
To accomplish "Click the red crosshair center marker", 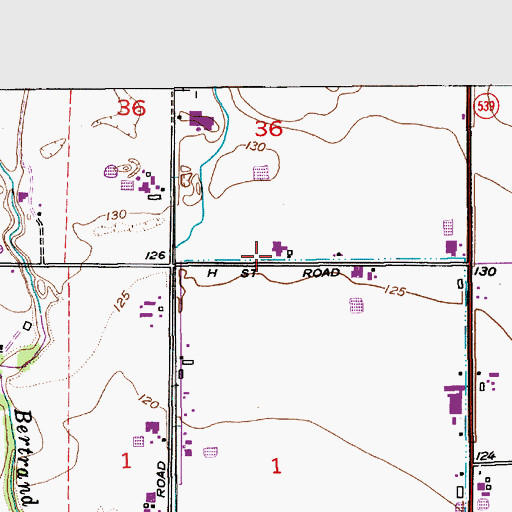I will (256, 256).
